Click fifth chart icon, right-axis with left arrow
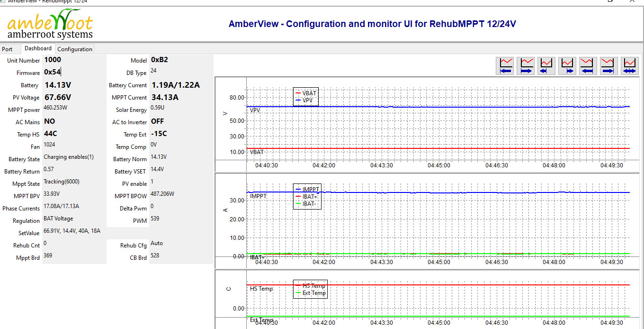This screenshot has width=644, height=329. [x=588, y=66]
